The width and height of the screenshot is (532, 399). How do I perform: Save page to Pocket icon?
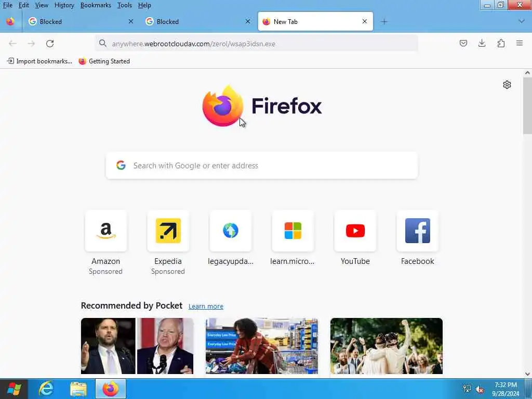(463, 43)
